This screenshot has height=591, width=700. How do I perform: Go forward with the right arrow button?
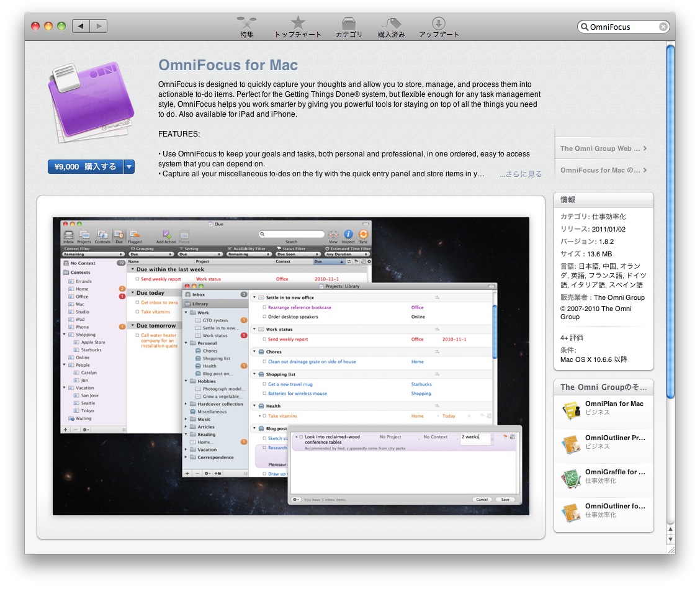point(99,26)
